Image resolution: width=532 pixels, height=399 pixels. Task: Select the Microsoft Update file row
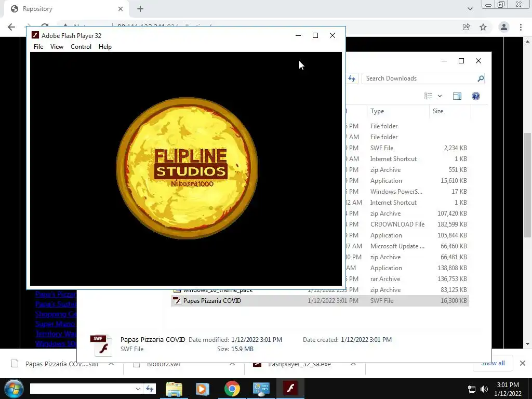click(x=407, y=246)
